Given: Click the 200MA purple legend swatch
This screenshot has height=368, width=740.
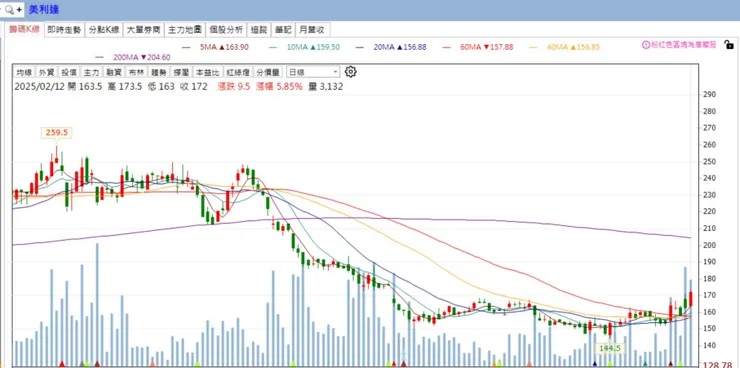Looking at the screenshot, I should 99,58.
